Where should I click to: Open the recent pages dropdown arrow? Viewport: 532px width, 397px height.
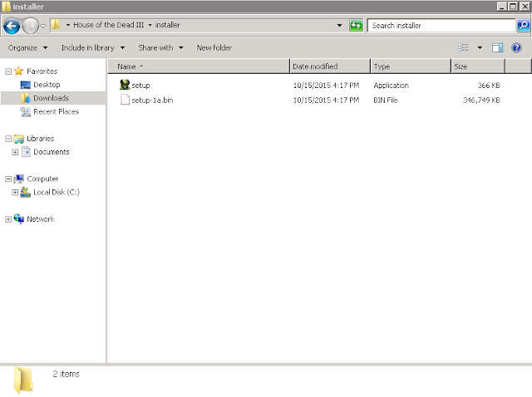43,26
